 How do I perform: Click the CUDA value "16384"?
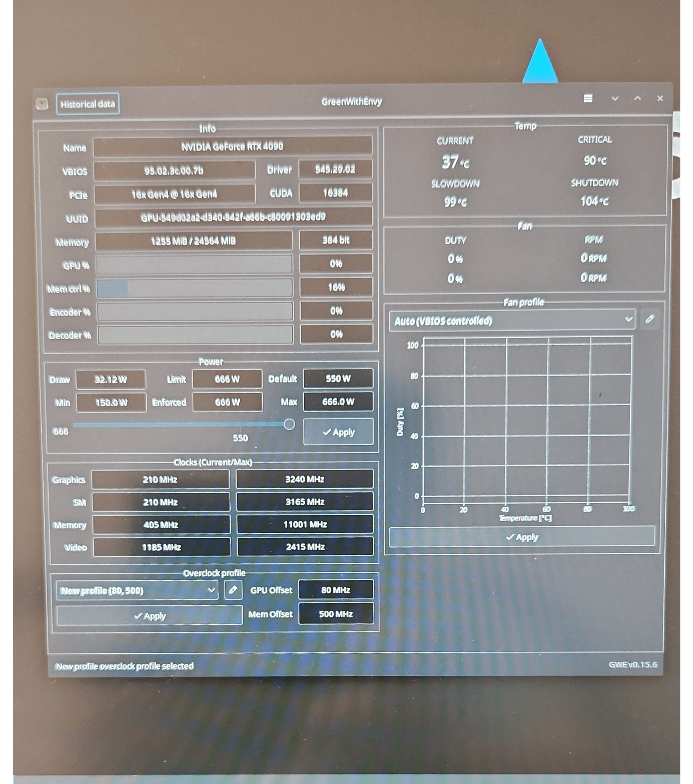335,193
